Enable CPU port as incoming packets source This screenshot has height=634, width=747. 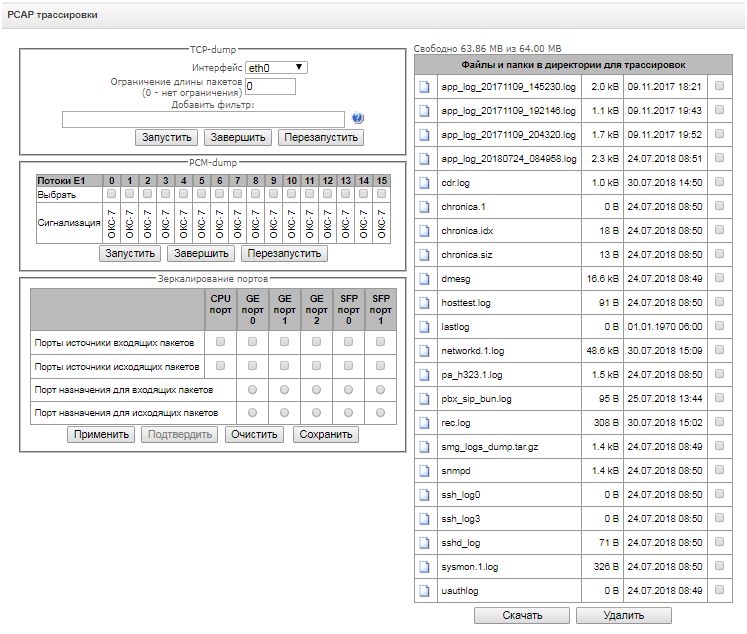220,342
